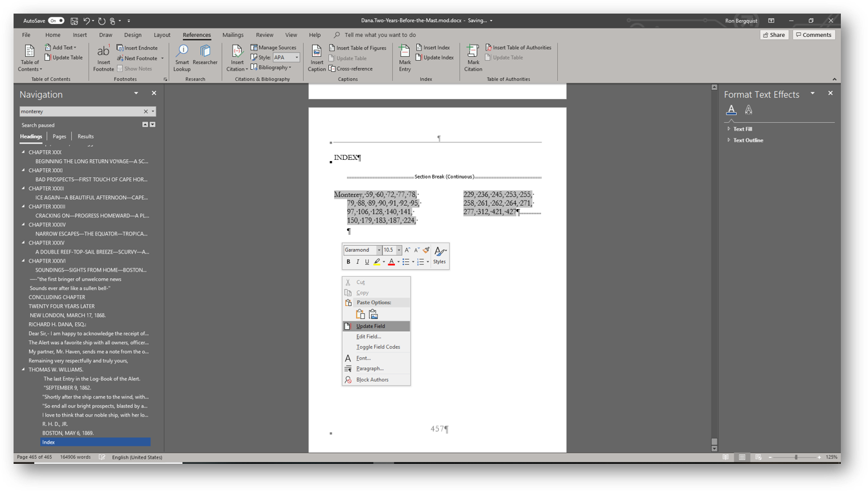Open the Comments button
868x491 pixels.
tap(814, 35)
